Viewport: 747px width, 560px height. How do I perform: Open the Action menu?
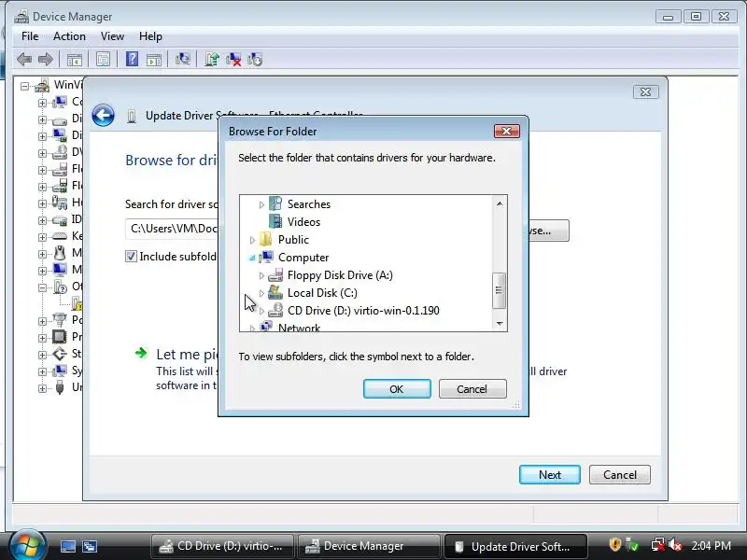pos(69,36)
